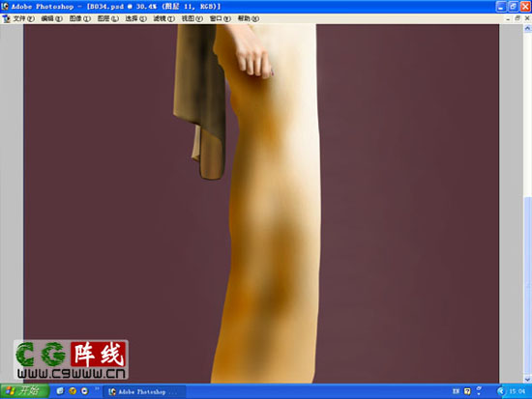532x399 pixels.
Task: Click the language indicator in the system tray
Action: 456,391
